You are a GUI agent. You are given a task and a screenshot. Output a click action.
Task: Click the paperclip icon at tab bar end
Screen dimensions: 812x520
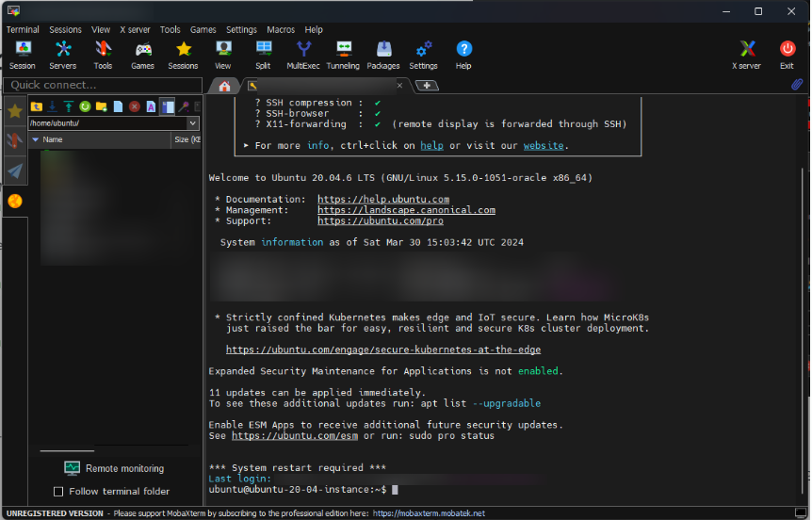pyautogui.click(x=797, y=85)
